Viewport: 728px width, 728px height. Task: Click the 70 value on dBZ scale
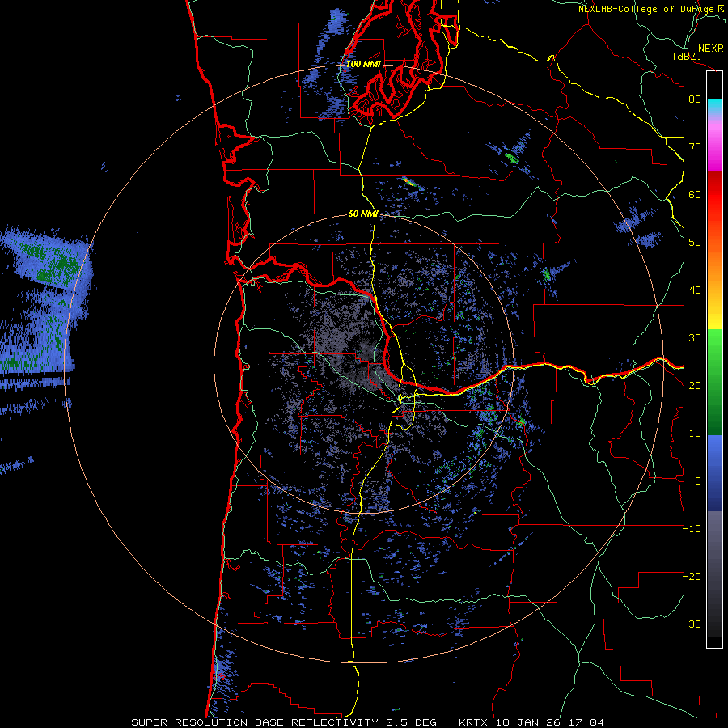pyautogui.click(x=695, y=146)
